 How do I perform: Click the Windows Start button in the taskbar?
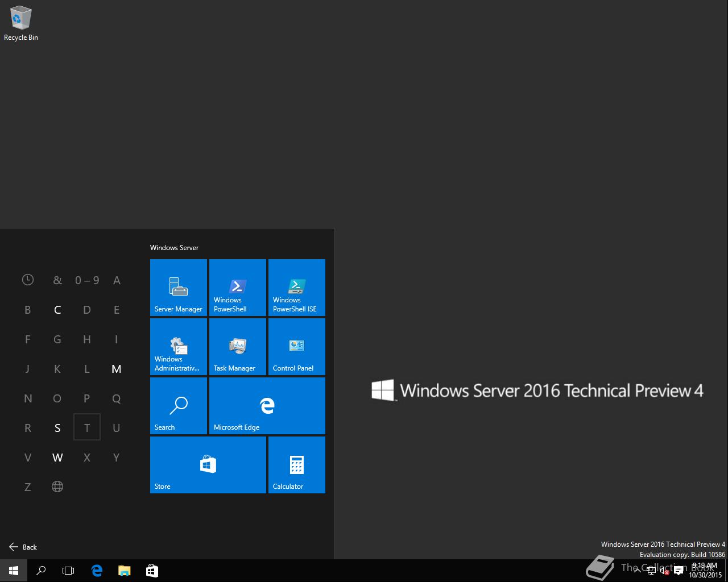[14, 571]
